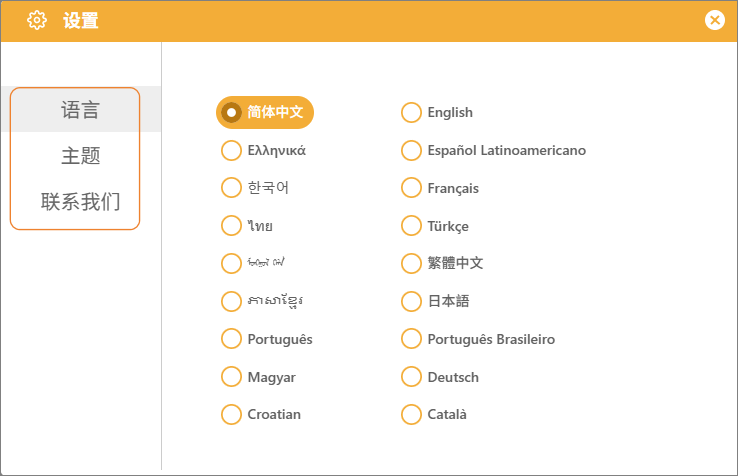Click the settings gear icon in title bar
The height and width of the screenshot is (476, 738).
37,20
